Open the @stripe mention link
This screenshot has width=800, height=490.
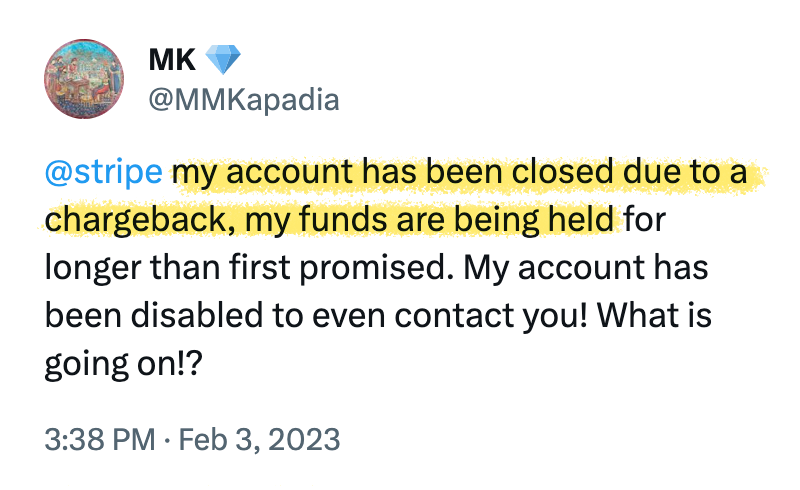[x=104, y=173]
